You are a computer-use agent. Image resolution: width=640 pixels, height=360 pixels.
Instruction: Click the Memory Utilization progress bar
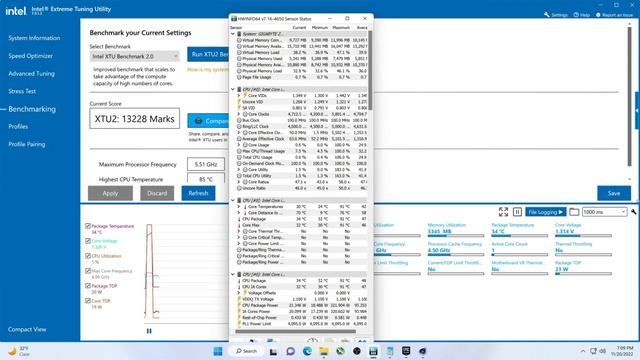pyautogui.click(x=456, y=236)
